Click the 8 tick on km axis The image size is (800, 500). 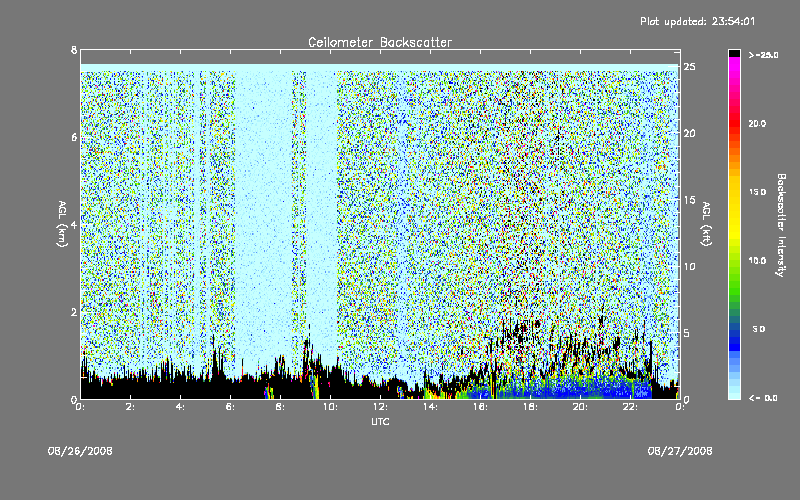[74, 50]
